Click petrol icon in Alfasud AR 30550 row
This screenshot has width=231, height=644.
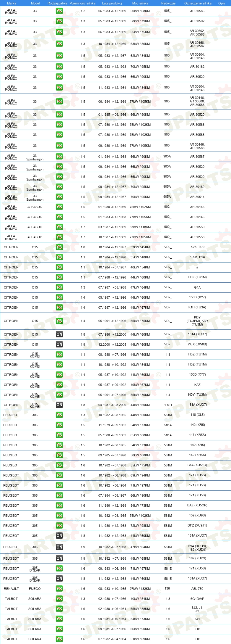click(x=59, y=227)
